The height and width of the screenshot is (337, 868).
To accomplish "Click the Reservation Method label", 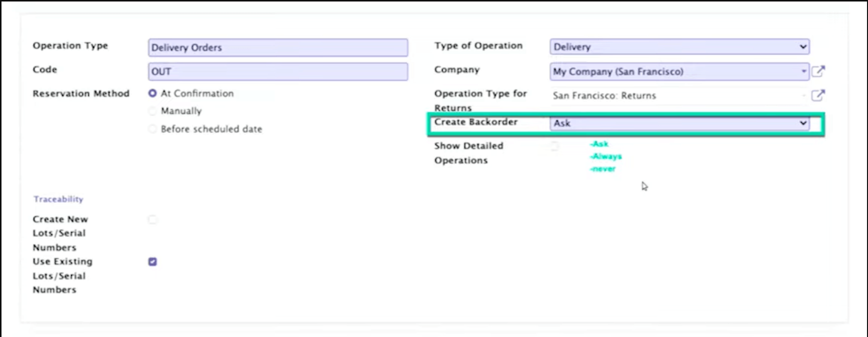I will [81, 94].
